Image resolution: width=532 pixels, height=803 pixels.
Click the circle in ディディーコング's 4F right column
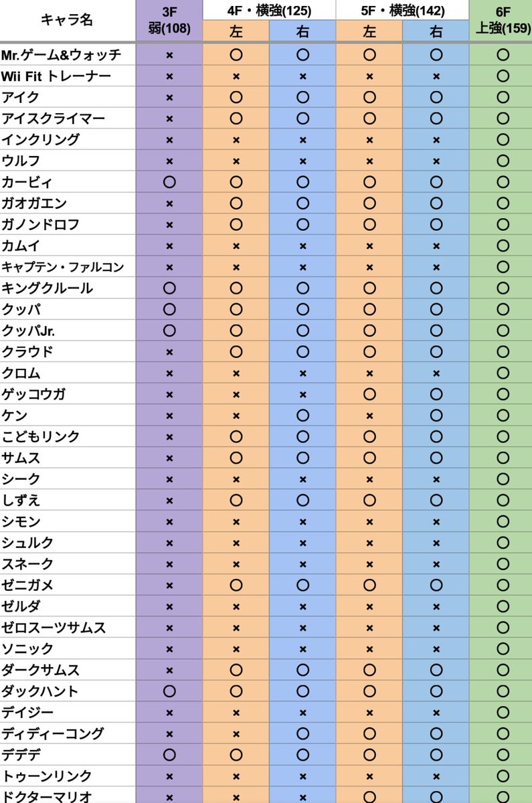pos(302,733)
